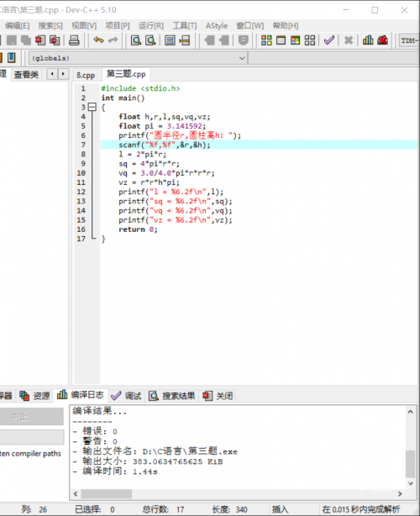Open the 调试 debug bottom tab
This screenshot has width=420, height=516.
[127, 396]
